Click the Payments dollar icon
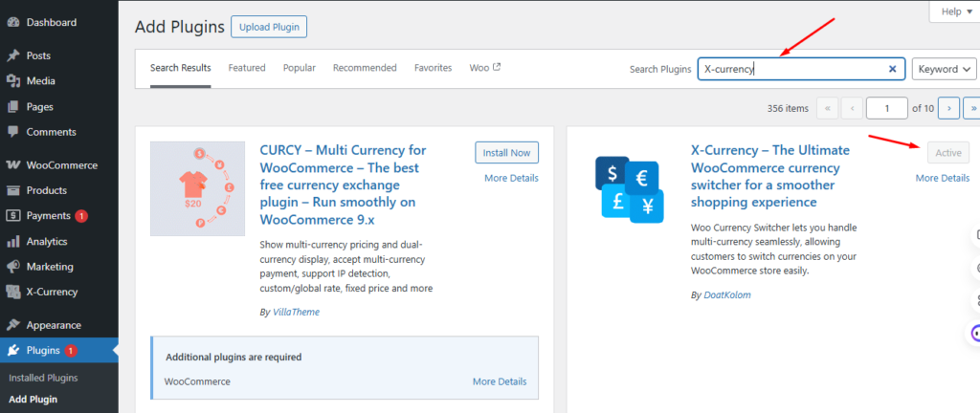The width and height of the screenshot is (980, 413). point(13,216)
